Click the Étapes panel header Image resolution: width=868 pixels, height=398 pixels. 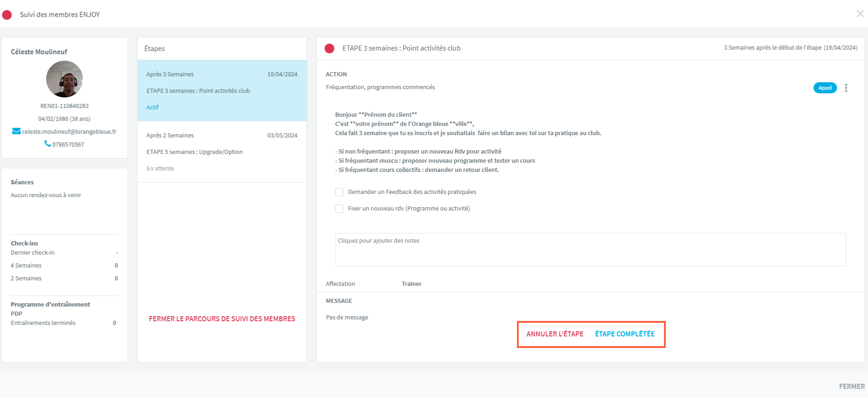pyautogui.click(x=222, y=49)
